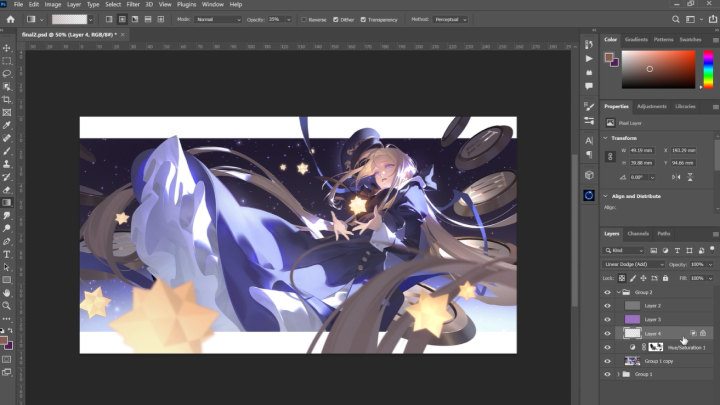Hide the Group 2 layer group
The height and width of the screenshot is (405, 720).
(x=608, y=292)
